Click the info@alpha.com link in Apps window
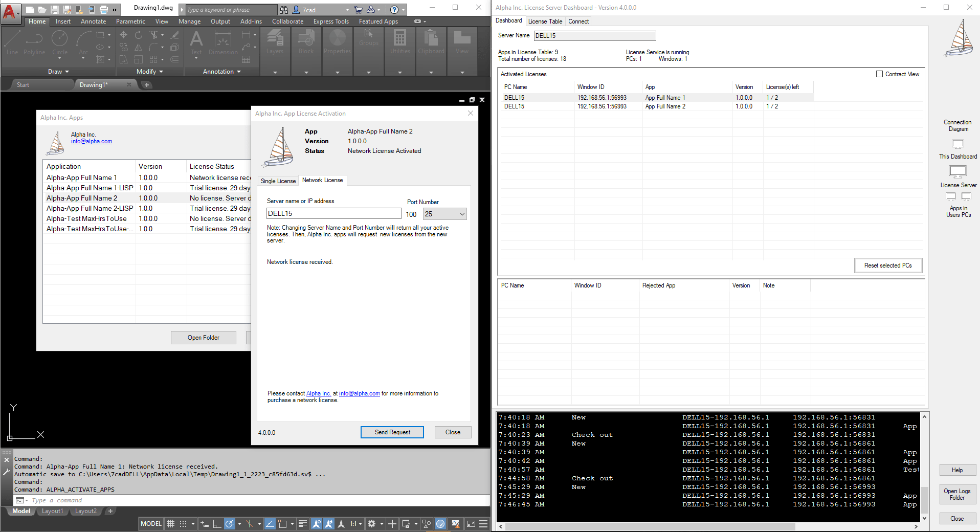Image resolution: width=980 pixels, height=532 pixels. pos(92,142)
